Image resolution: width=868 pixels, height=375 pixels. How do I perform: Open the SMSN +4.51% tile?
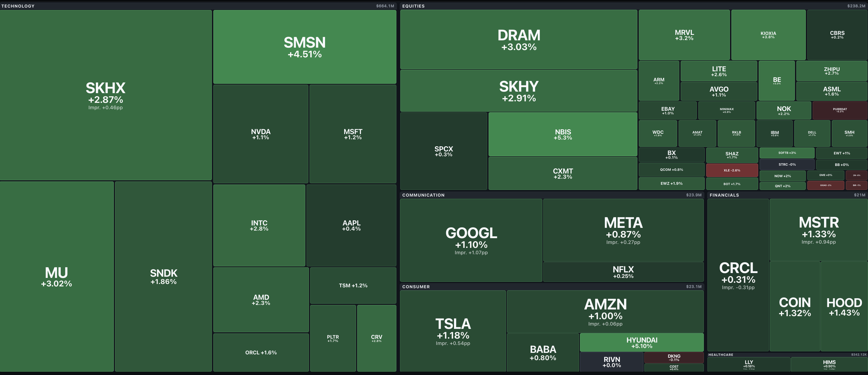coord(305,47)
